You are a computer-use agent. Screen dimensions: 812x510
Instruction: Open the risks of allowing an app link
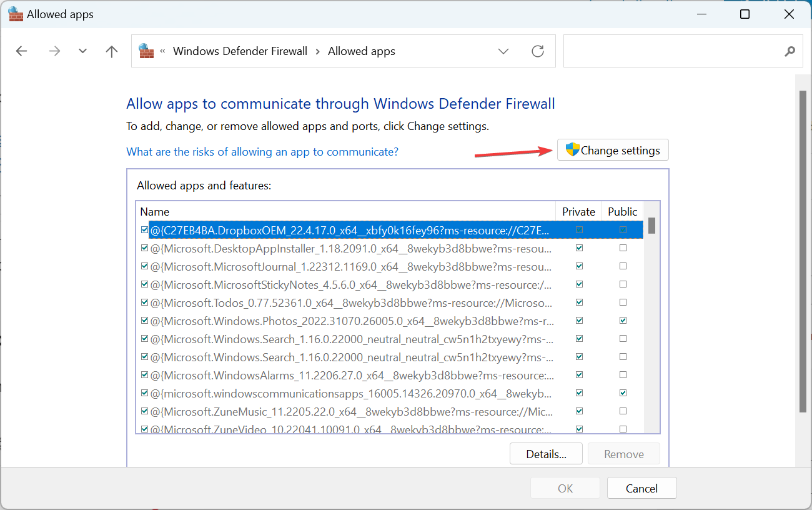tap(262, 151)
